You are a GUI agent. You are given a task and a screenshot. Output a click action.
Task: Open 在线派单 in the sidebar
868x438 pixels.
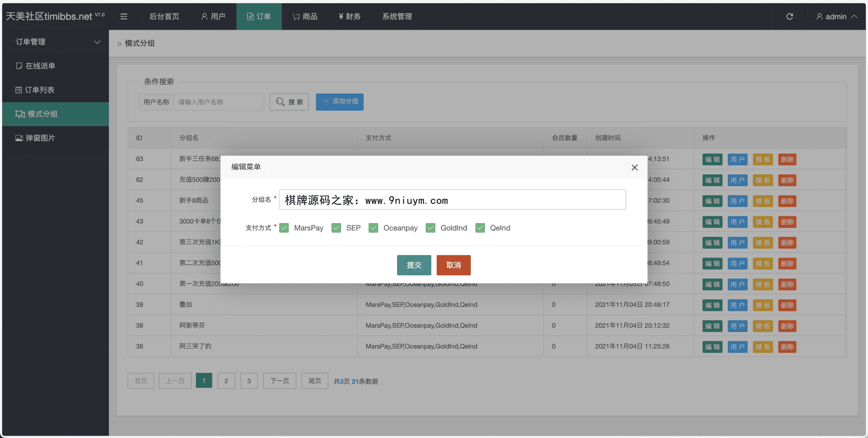coord(56,66)
